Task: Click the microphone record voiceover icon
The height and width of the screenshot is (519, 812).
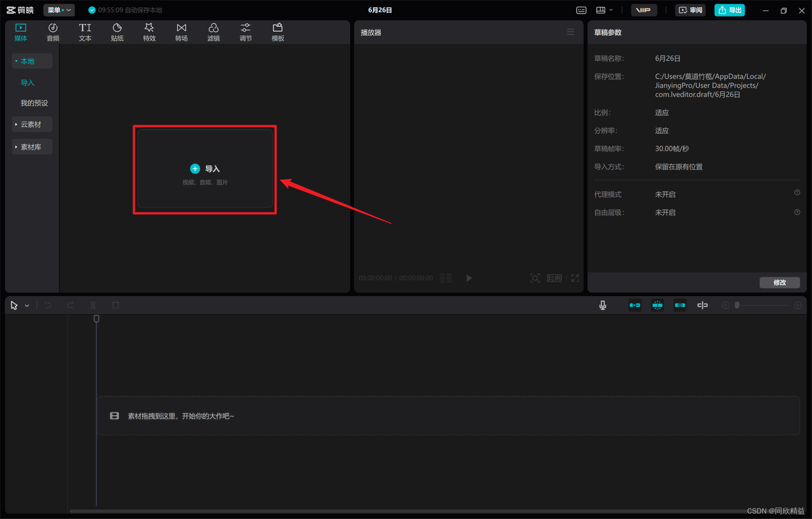Action: [x=603, y=305]
